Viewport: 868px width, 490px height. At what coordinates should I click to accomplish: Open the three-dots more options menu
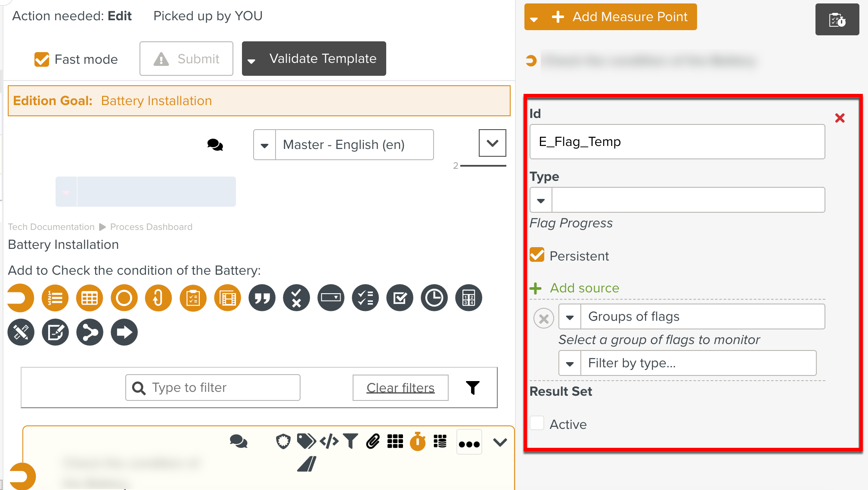click(469, 443)
